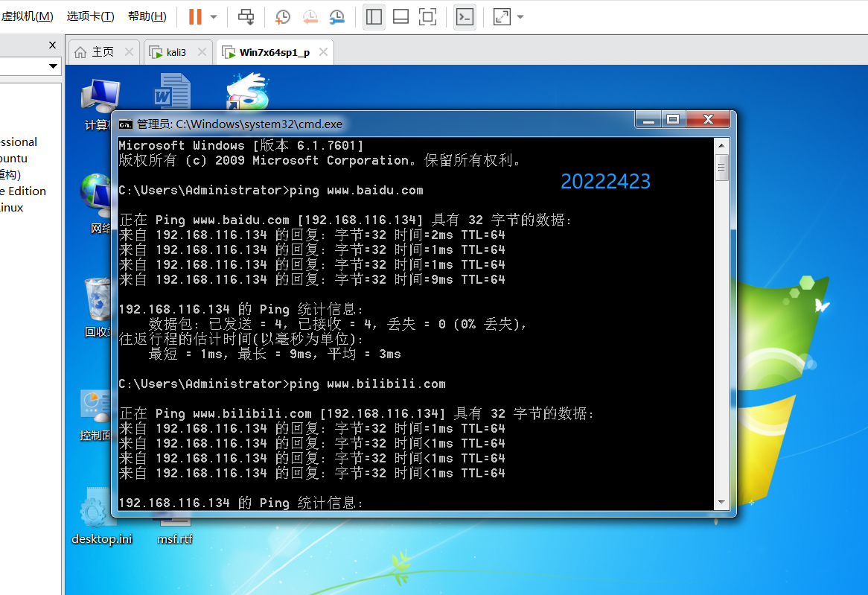This screenshot has height=595, width=868.
Task: Maximize the cmd.exe window
Action: click(673, 119)
